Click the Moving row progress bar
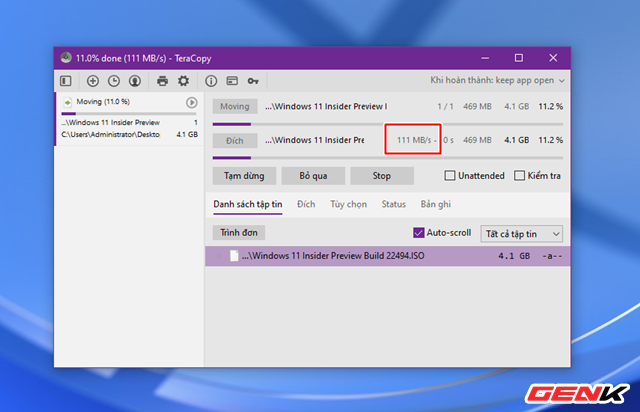Image resolution: width=640 pixels, height=412 pixels. (x=388, y=124)
